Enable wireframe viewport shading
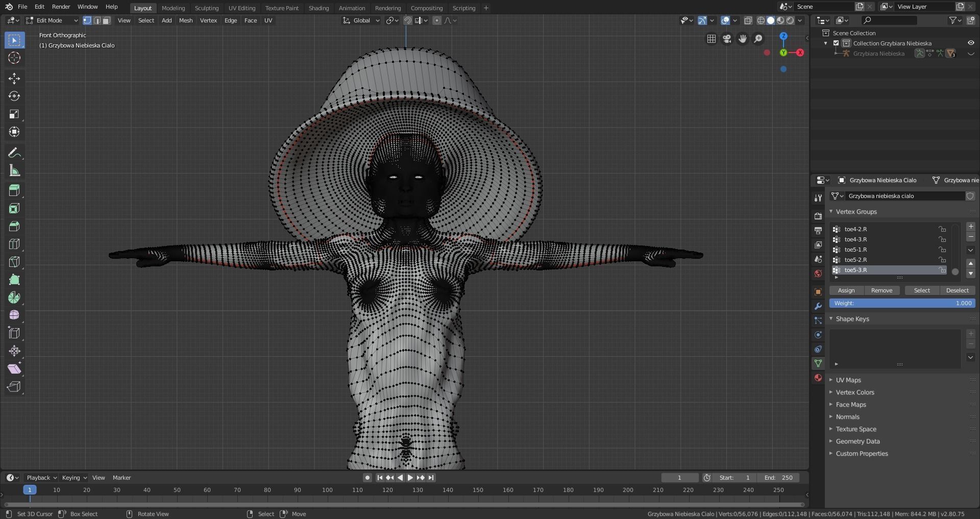The height and width of the screenshot is (519, 980). [x=761, y=20]
